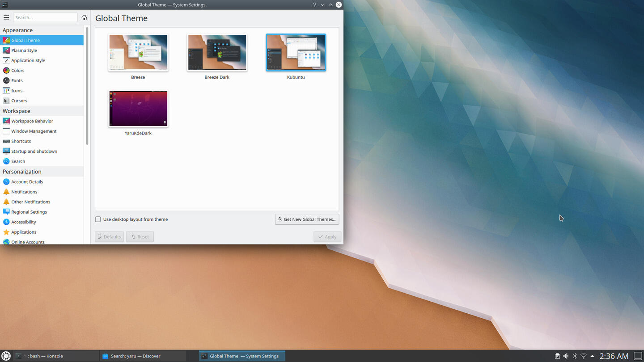
Task: Open Plasma Style settings icon
Action: (x=6, y=51)
